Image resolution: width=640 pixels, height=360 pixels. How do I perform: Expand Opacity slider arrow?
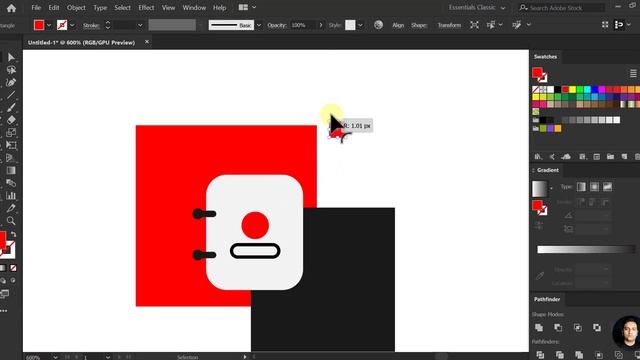pyautogui.click(x=321, y=25)
